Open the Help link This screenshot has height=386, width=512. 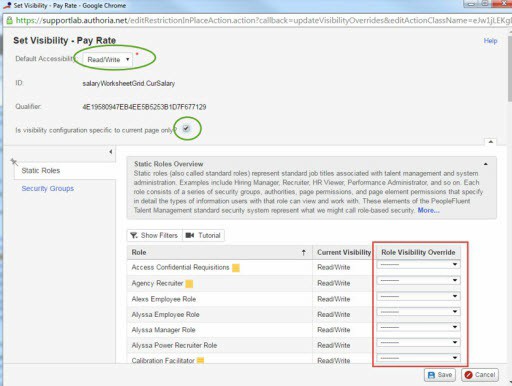(490, 41)
